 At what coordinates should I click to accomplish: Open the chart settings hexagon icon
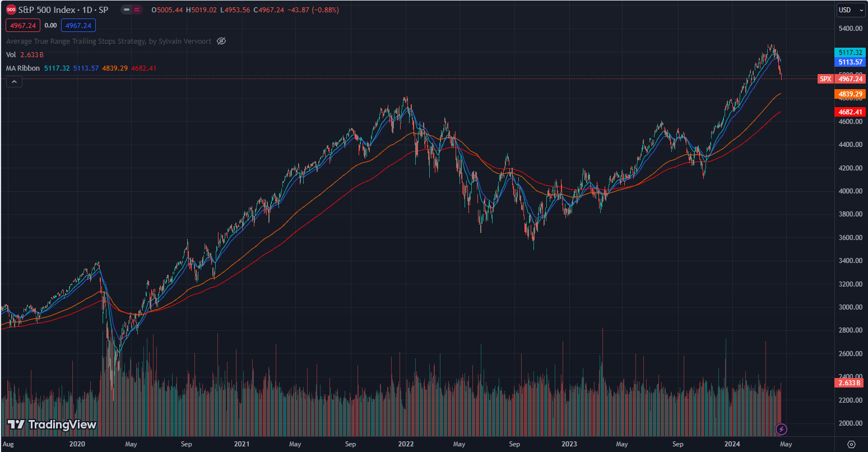tap(851, 444)
